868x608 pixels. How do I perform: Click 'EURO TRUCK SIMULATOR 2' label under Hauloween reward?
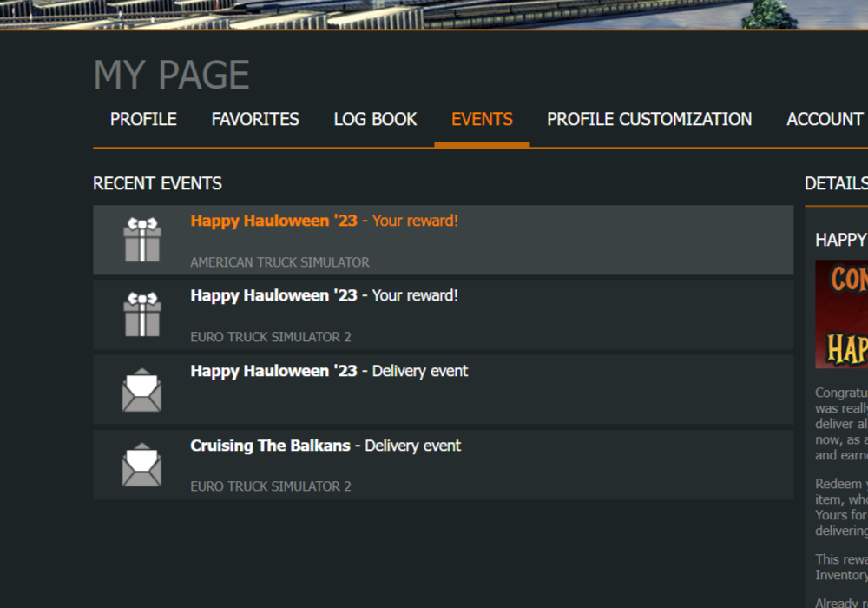click(271, 337)
